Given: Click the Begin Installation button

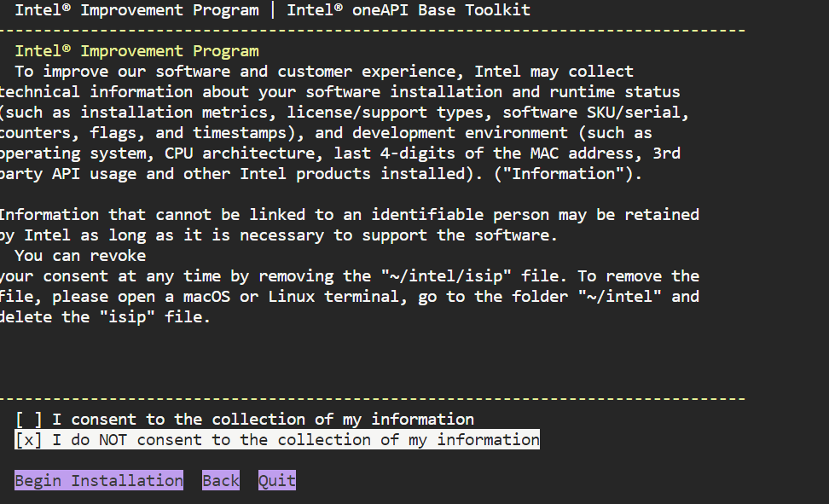Looking at the screenshot, I should click(x=99, y=481).
